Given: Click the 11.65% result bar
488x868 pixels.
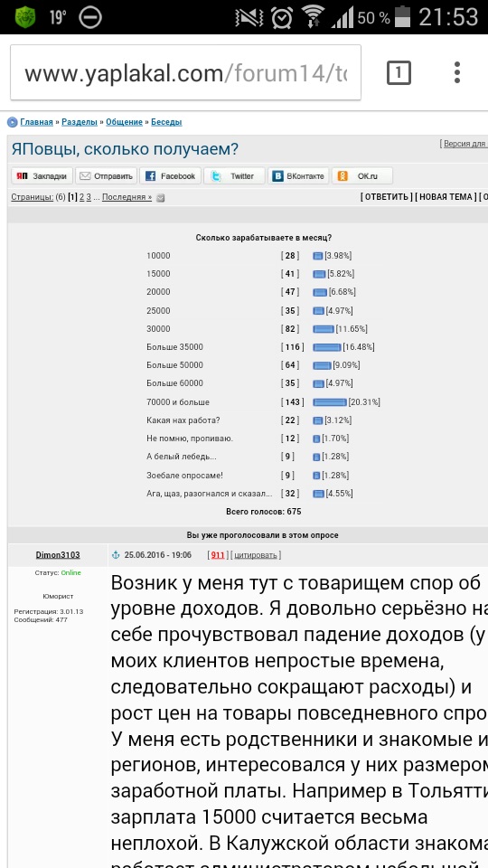Looking at the screenshot, I should point(324,329).
